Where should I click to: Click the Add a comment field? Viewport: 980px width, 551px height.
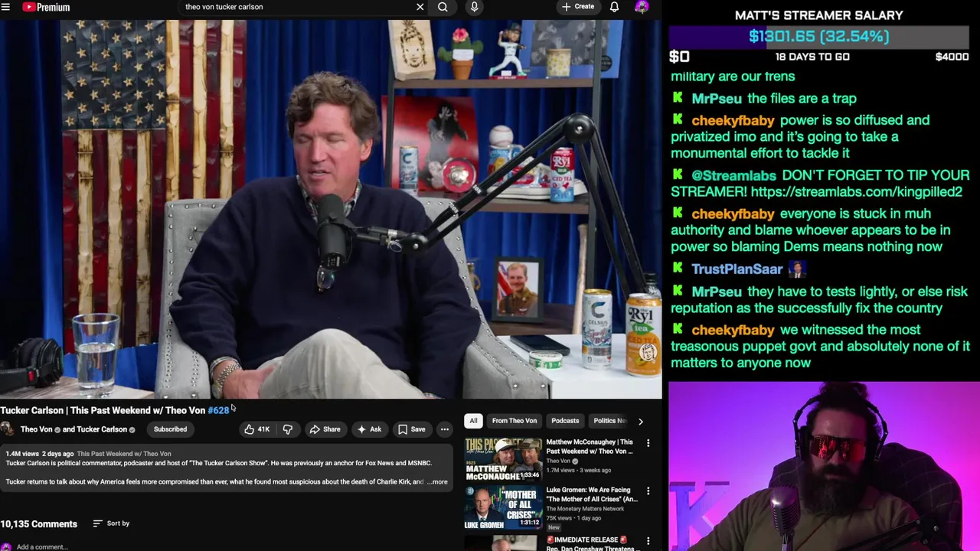tap(42, 547)
